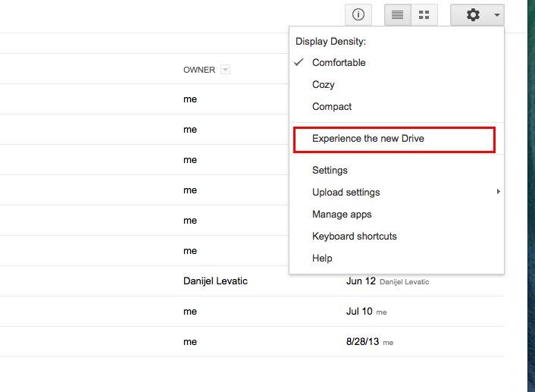Switch to grid view layout
Viewport: 535px width, 392px height.
424,14
